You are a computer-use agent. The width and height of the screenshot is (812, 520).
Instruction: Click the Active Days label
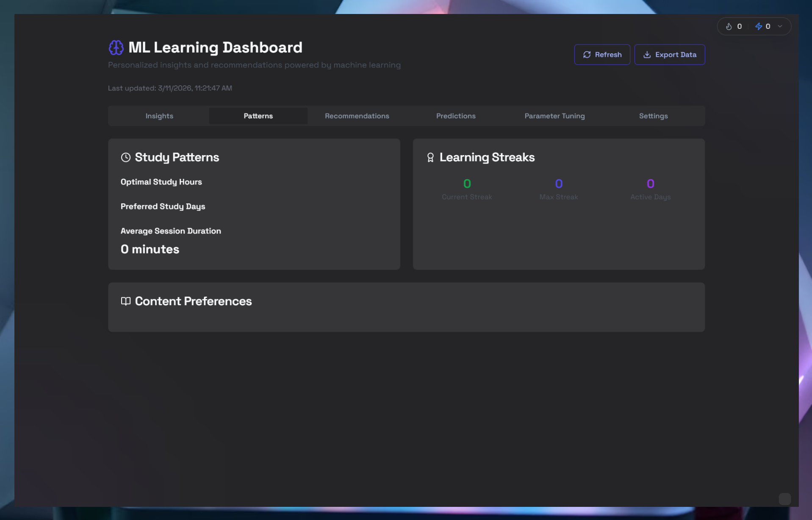coord(651,197)
